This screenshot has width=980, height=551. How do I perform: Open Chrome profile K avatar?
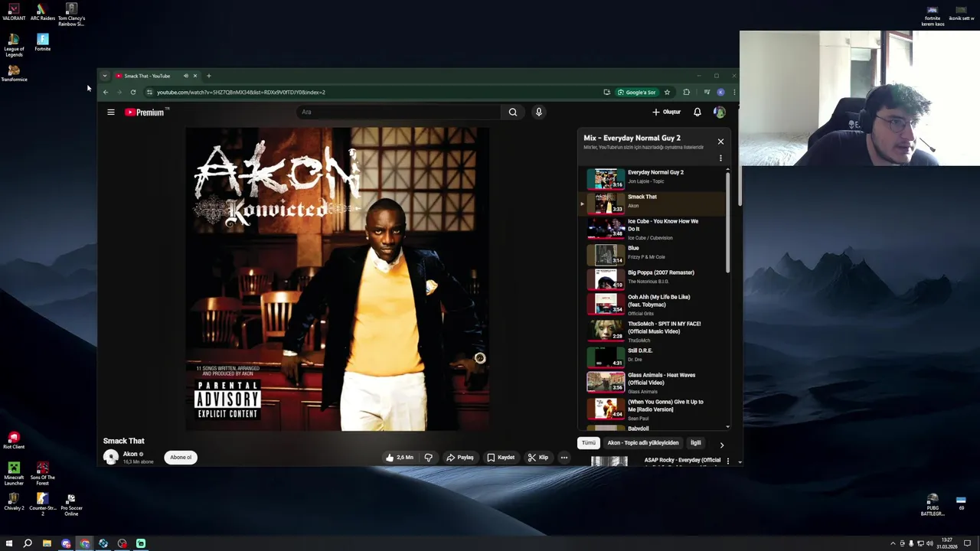720,93
